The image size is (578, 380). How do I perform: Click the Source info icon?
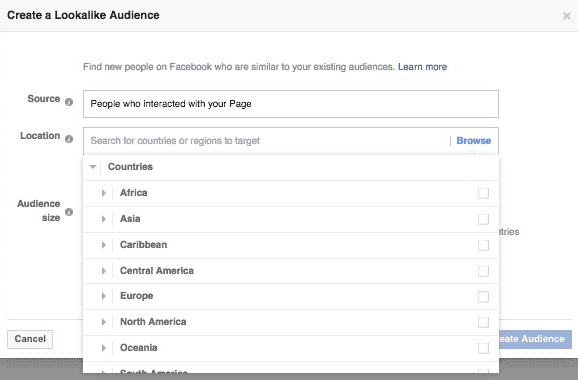click(69, 102)
